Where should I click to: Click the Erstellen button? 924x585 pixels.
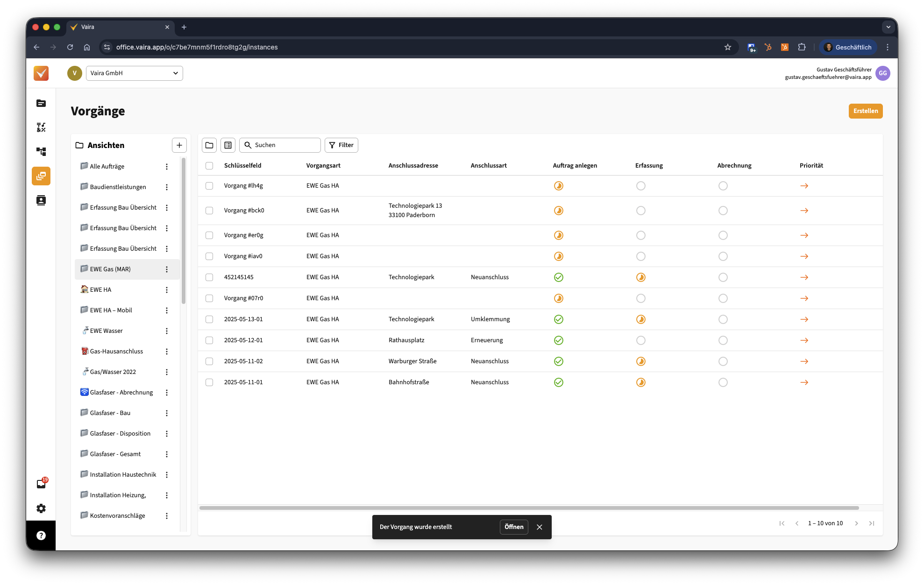[865, 111]
